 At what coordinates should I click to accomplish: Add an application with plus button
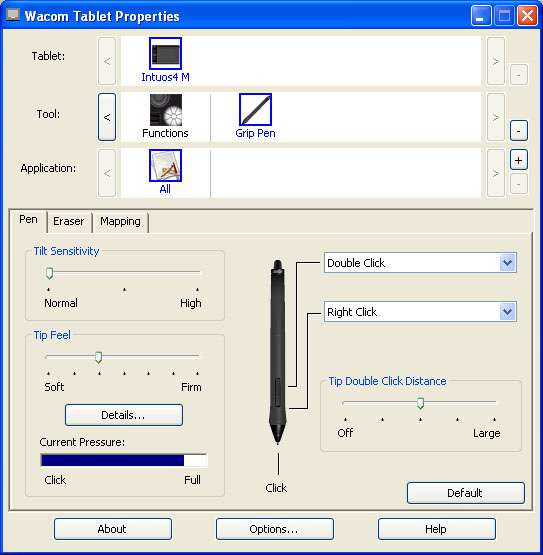pos(519,160)
